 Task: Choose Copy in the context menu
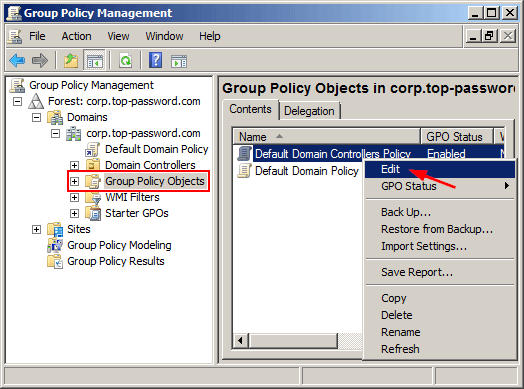click(x=440, y=298)
